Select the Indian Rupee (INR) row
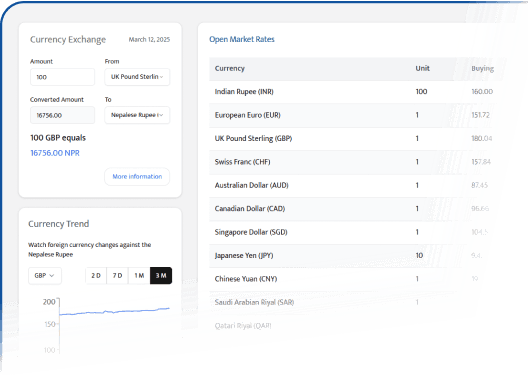This screenshot has width=528, height=382. [x=355, y=92]
